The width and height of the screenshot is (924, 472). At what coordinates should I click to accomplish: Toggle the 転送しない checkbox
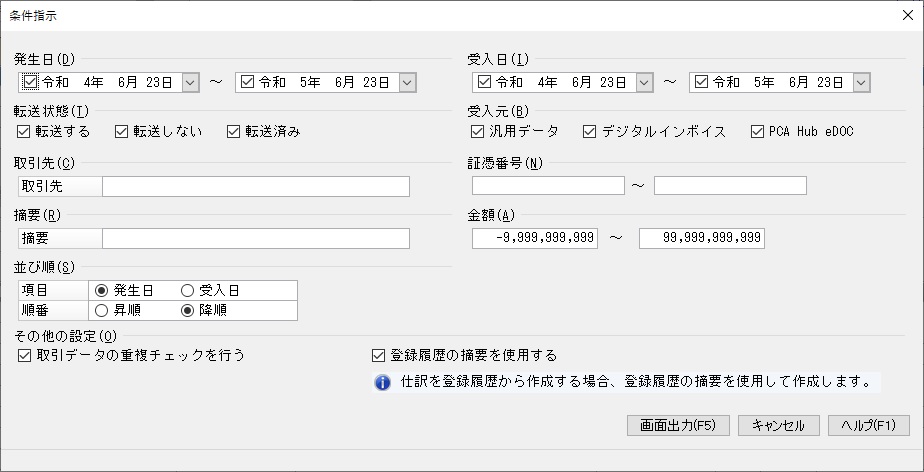122,131
